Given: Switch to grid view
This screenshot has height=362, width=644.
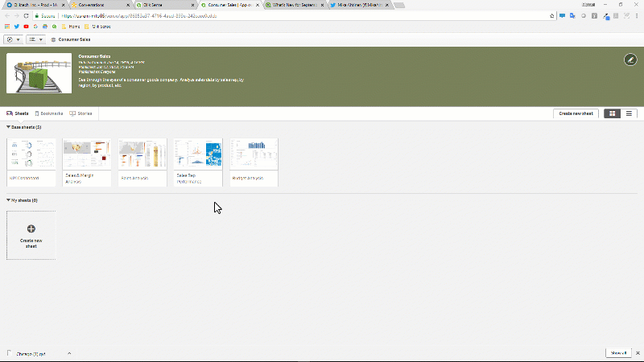Looking at the screenshot, I should 612,113.
